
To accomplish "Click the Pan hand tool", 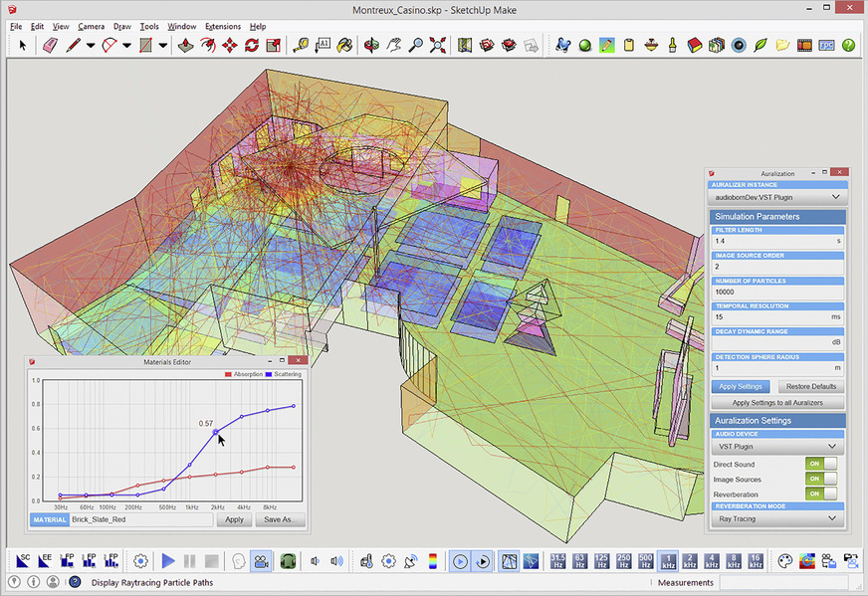I will 394,46.
